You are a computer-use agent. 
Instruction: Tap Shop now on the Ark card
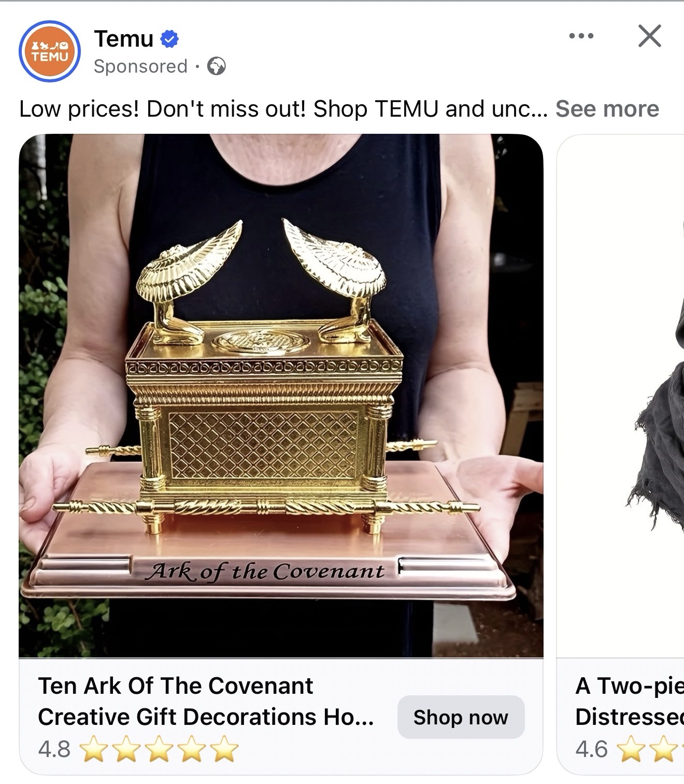[x=461, y=717]
